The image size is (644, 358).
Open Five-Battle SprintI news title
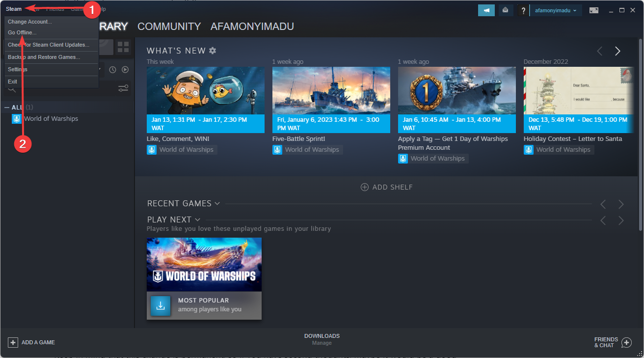(299, 139)
